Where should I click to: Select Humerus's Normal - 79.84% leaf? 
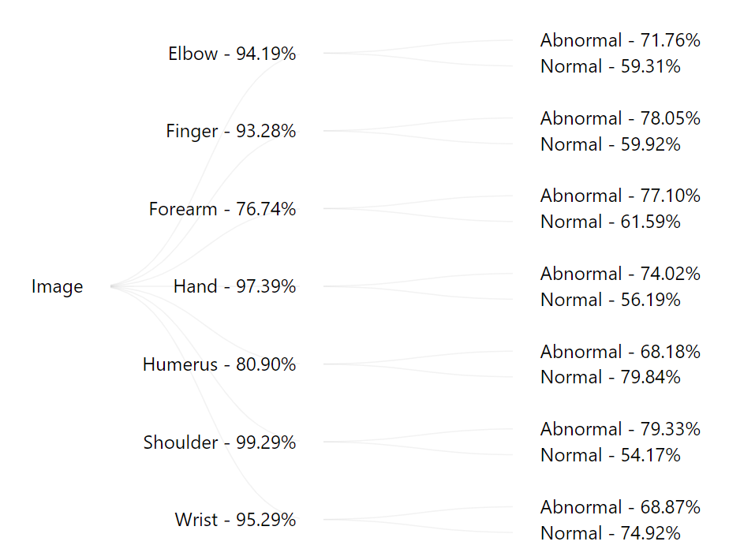(611, 378)
